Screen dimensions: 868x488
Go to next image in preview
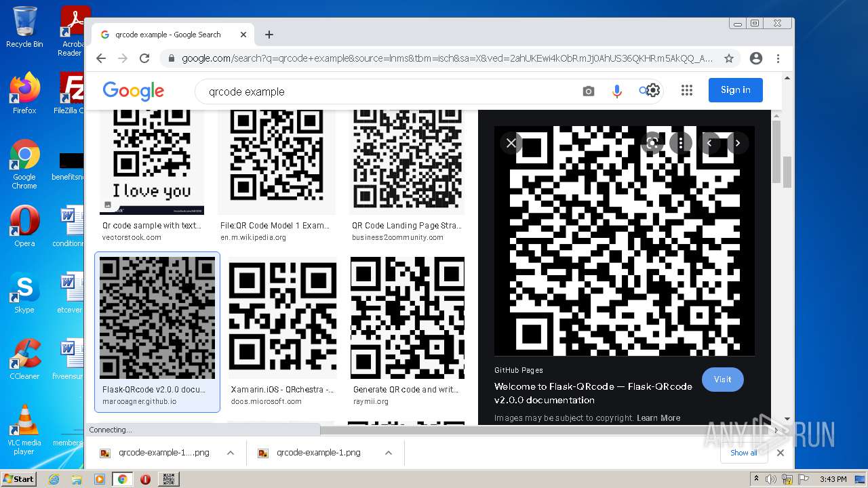click(x=738, y=143)
